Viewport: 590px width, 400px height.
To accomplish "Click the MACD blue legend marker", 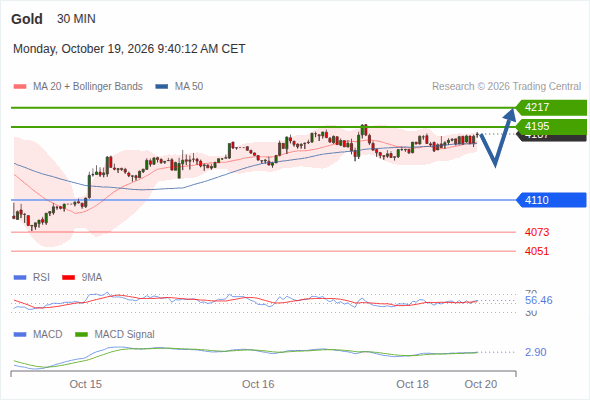I will click(20, 334).
